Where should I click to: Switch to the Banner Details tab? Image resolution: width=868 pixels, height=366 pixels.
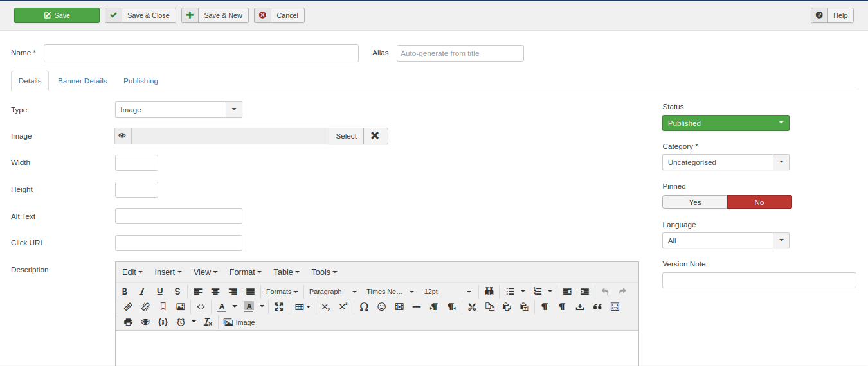(82, 81)
